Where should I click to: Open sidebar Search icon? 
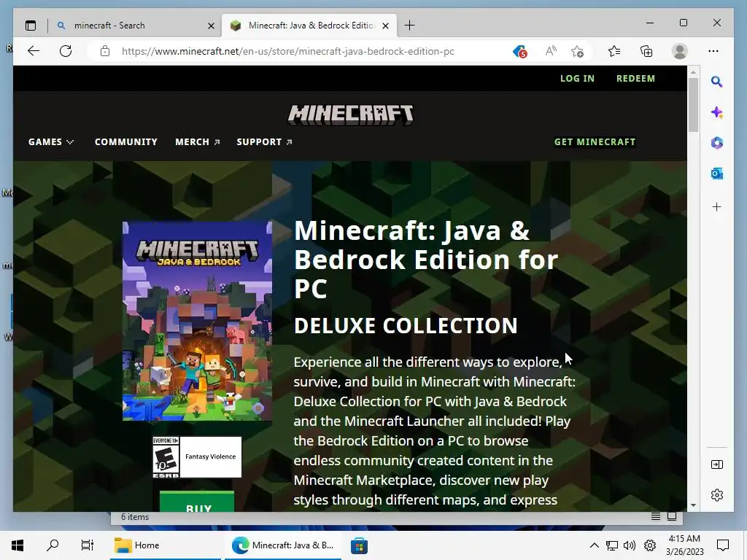[x=716, y=82]
